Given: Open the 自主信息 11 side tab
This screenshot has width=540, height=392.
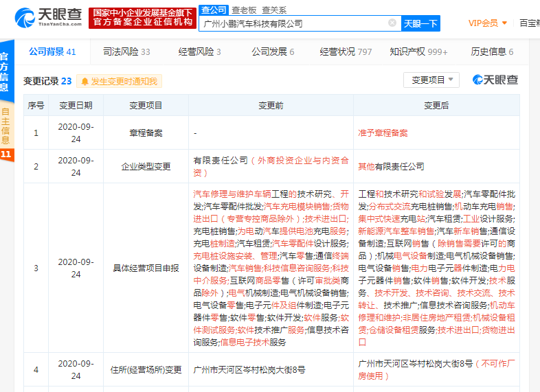Looking at the screenshot, I should click(x=6, y=132).
